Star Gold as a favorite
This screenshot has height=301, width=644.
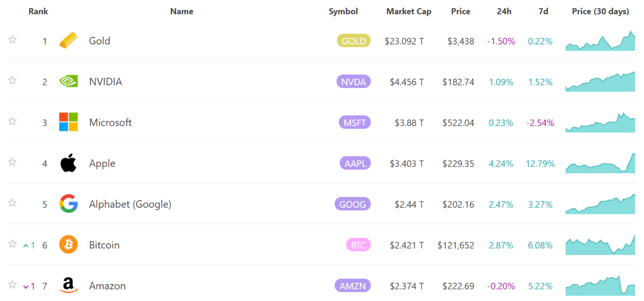12,39
